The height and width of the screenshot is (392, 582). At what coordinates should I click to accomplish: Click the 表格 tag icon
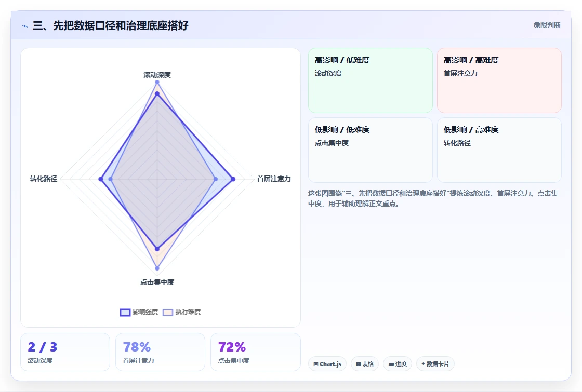[359, 364]
